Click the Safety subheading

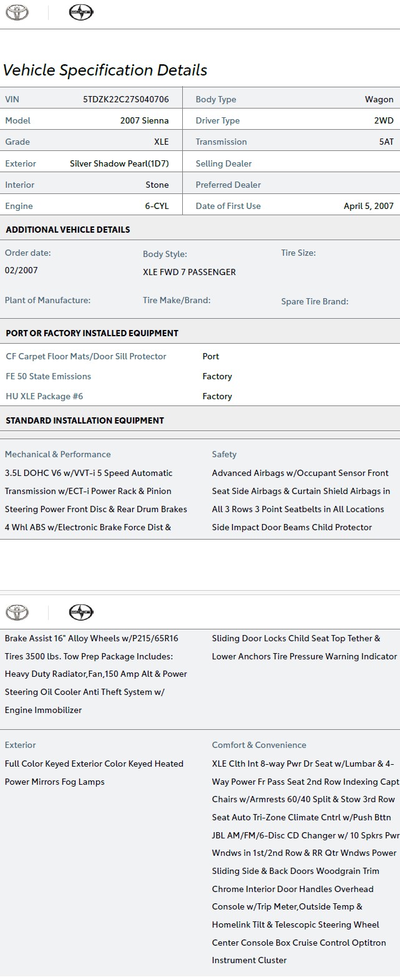click(224, 454)
